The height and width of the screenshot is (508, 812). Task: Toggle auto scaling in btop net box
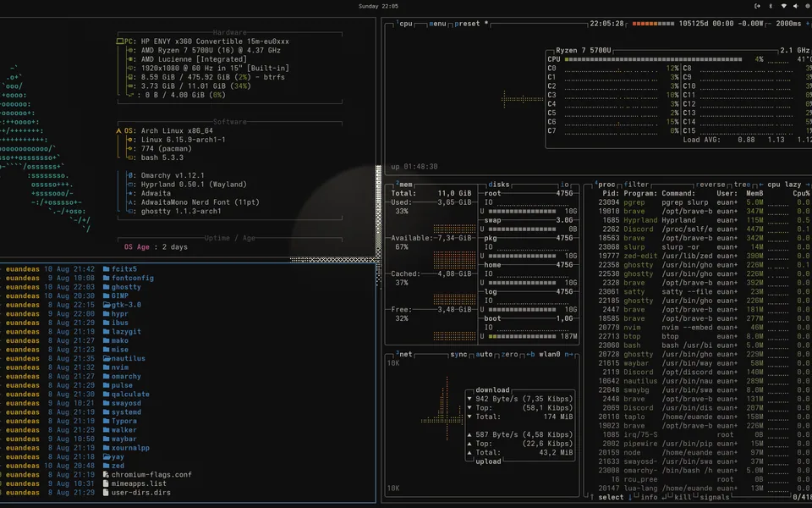(484, 354)
